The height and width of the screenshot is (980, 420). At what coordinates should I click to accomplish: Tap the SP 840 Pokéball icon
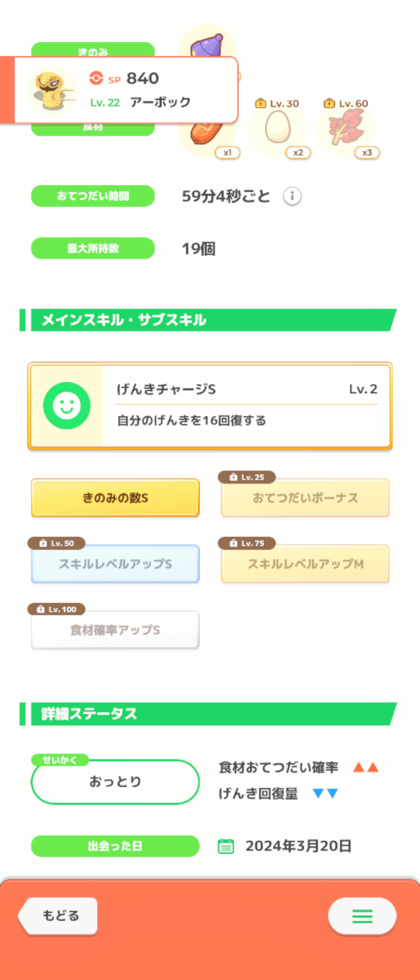96,78
